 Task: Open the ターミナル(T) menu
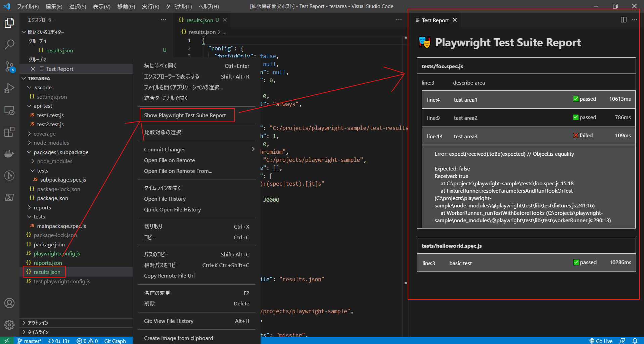(179, 6)
